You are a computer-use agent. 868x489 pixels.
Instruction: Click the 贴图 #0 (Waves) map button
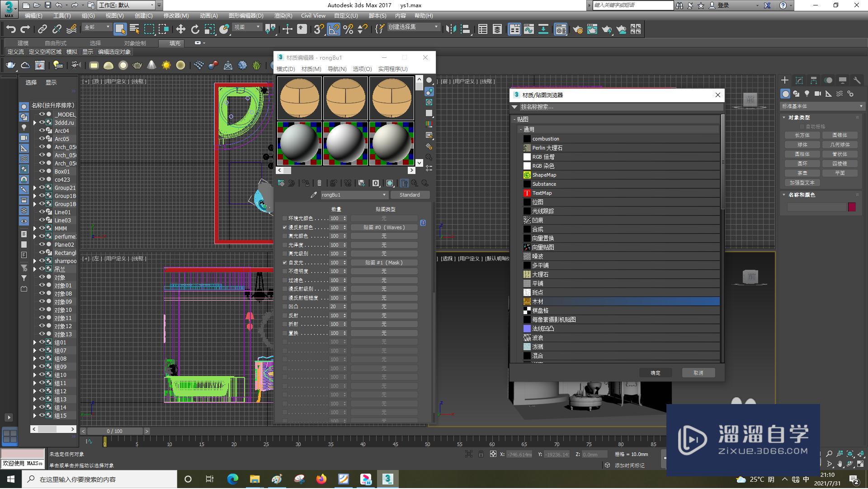coord(384,227)
